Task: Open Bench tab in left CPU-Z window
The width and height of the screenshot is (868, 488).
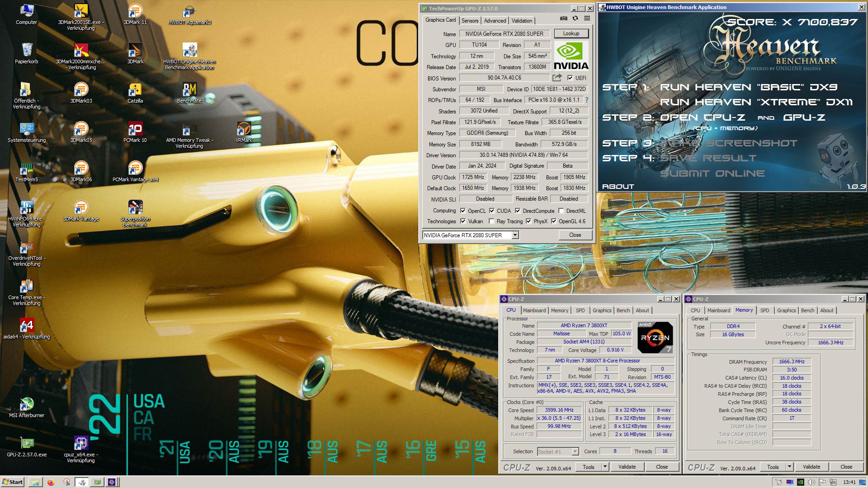Action: click(x=623, y=310)
